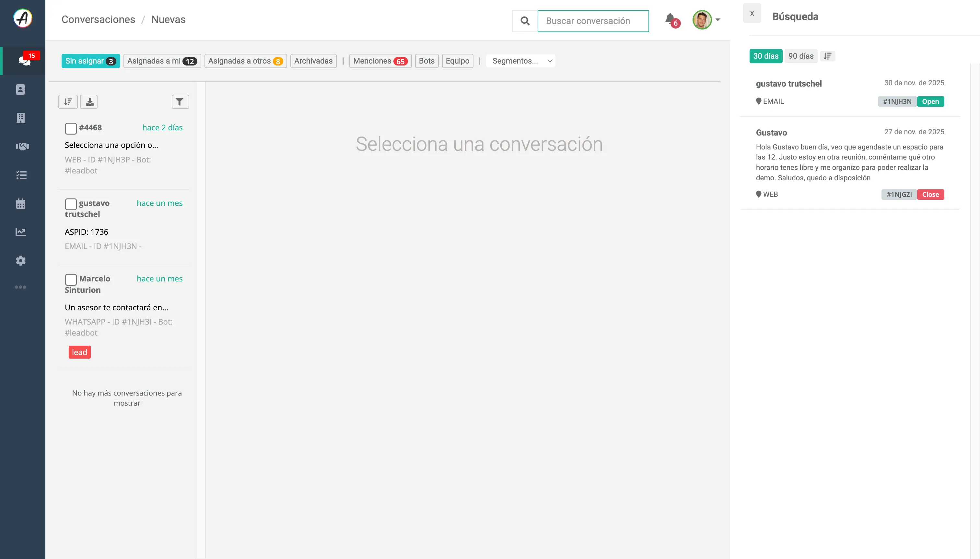Tick the checkbox for Marcelo Sinturion
The width and height of the screenshot is (980, 559).
coord(71,279)
